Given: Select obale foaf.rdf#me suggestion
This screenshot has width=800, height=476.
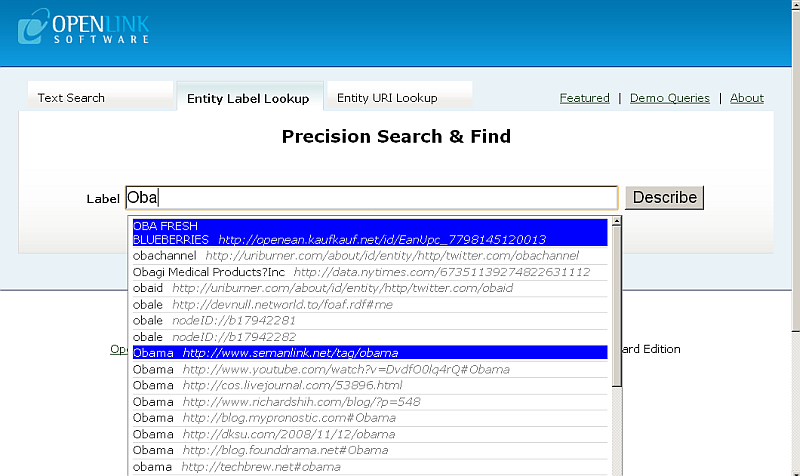Looking at the screenshot, I should [370, 305].
